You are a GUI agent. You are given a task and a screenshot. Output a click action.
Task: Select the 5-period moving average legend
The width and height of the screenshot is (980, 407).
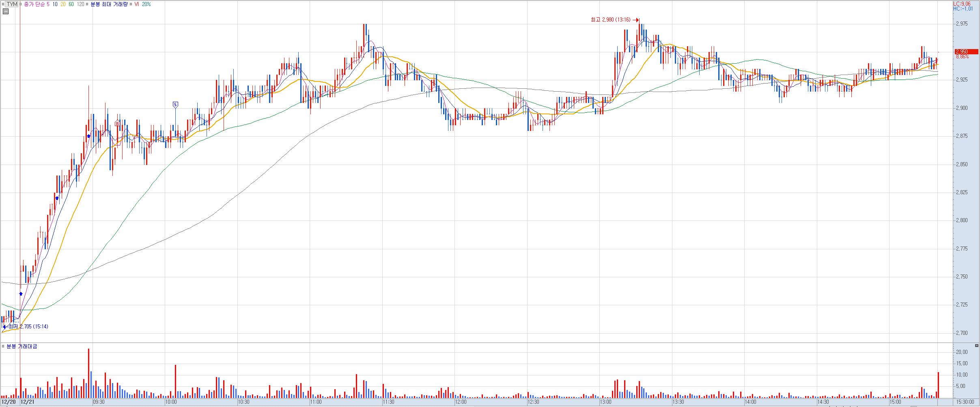[x=48, y=4]
